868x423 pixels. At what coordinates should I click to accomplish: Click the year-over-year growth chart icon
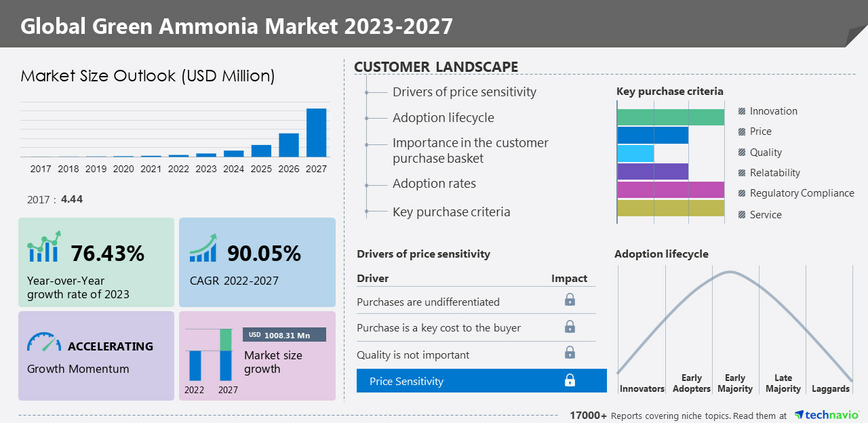point(44,247)
